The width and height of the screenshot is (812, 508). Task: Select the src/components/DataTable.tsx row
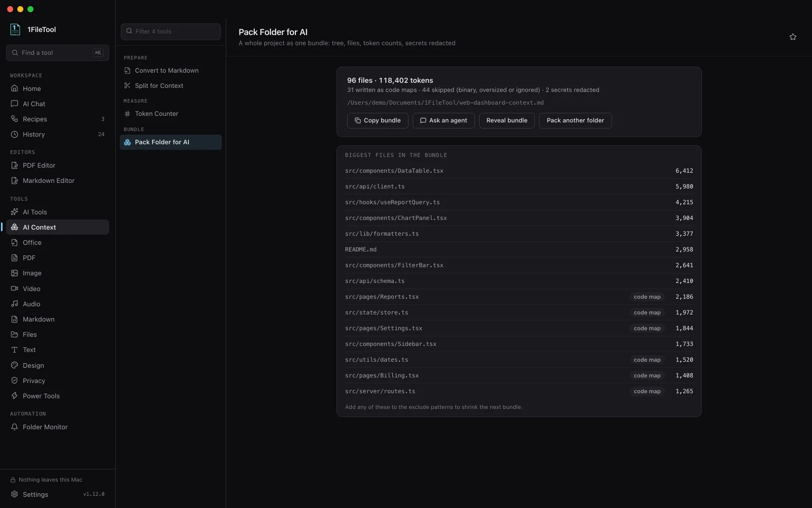click(519, 171)
